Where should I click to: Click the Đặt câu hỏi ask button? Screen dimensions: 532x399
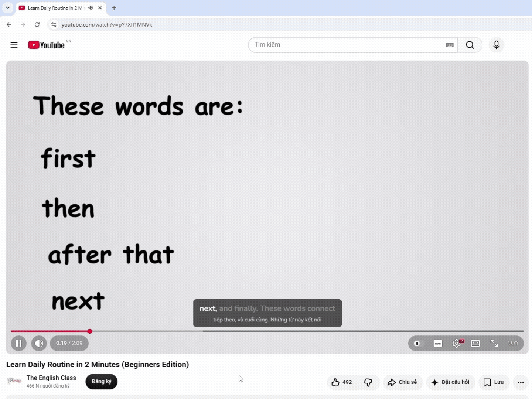pyautogui.click(x=451, y=382)
